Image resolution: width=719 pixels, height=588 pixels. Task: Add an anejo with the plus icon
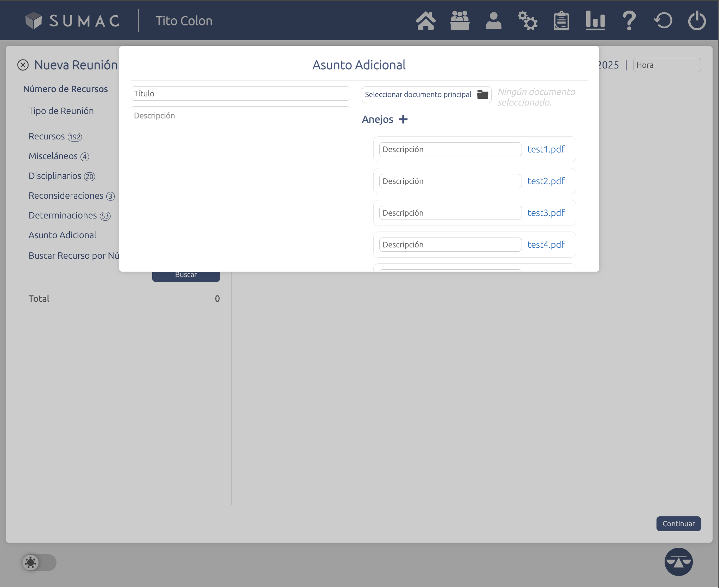(403, 120)
